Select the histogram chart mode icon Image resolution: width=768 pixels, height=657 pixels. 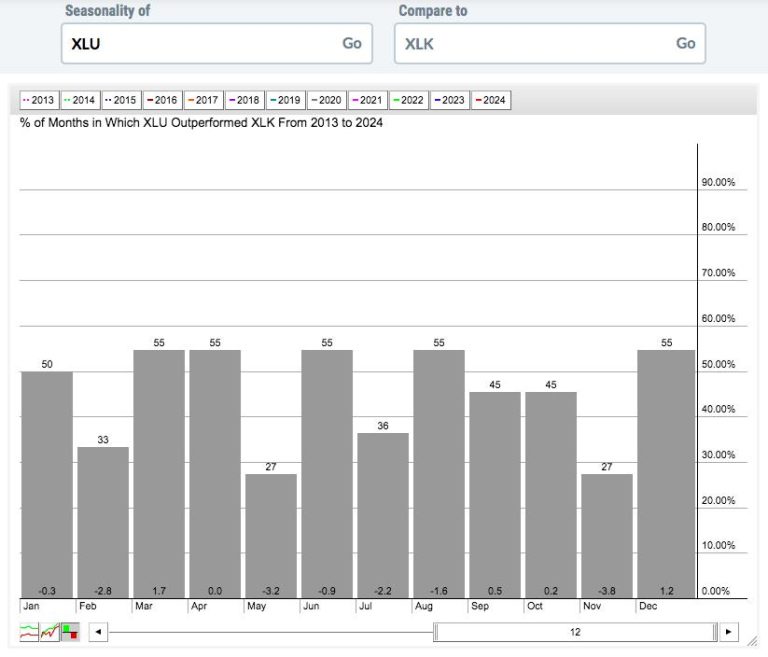point(69,632)
